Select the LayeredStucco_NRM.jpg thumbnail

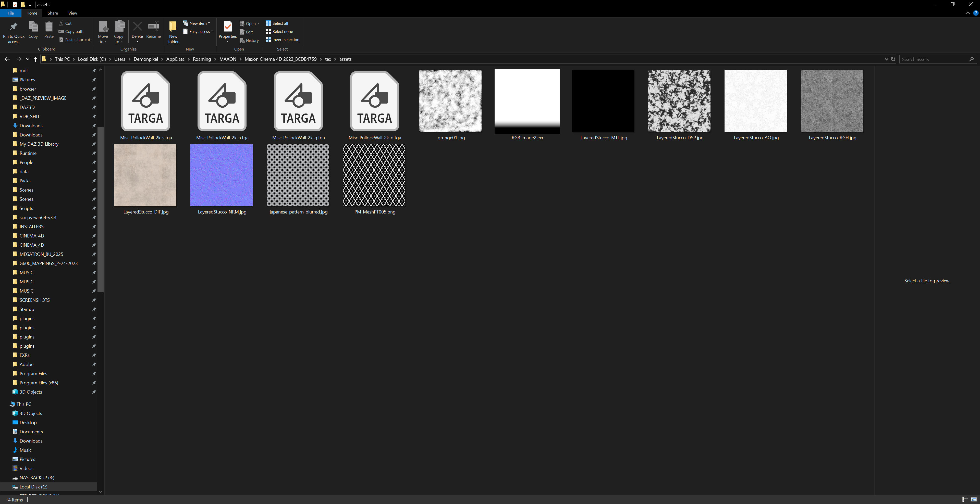(x=222, y=175)
